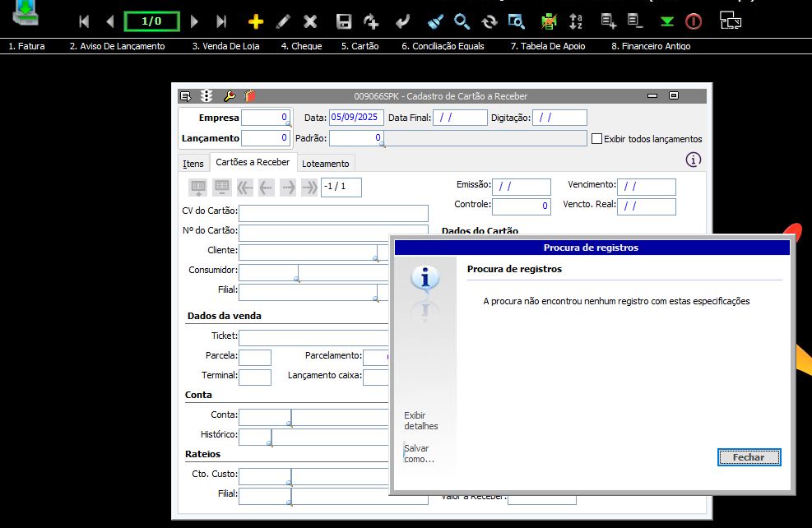Open the 6. Conciliação Equals menu

coord(443,46)
